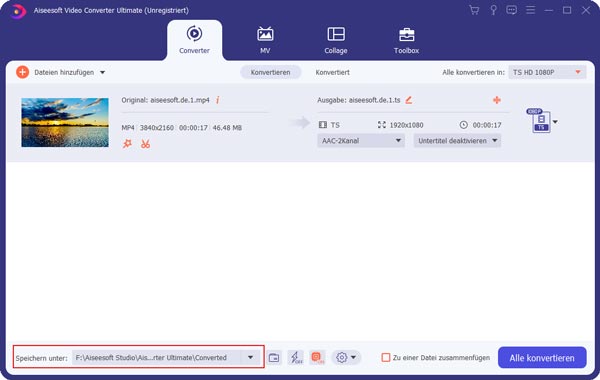This screenshot has width=600, height=380.
Task: Switch to the MV tab
Action: (x=265, y=40)
